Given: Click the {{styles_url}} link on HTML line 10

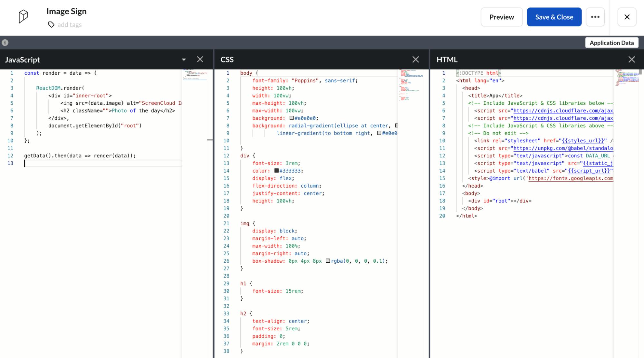Looking at the screenshot, I should (583, 141).
